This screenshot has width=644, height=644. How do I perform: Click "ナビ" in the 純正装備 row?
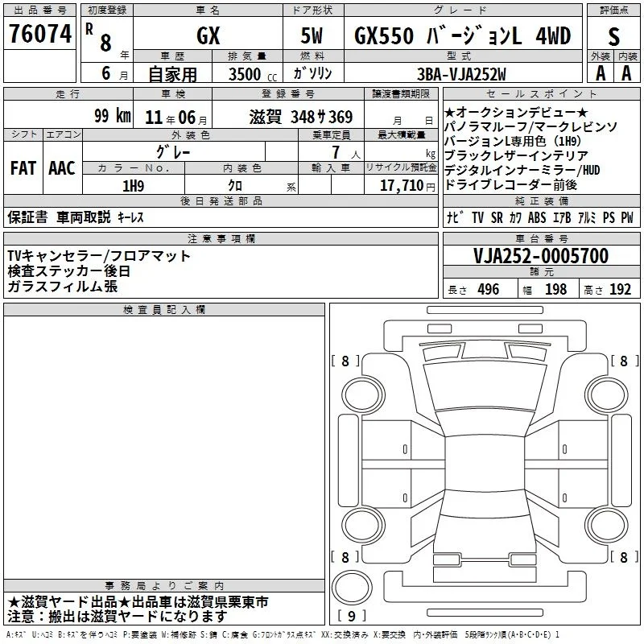coord(455,217)
